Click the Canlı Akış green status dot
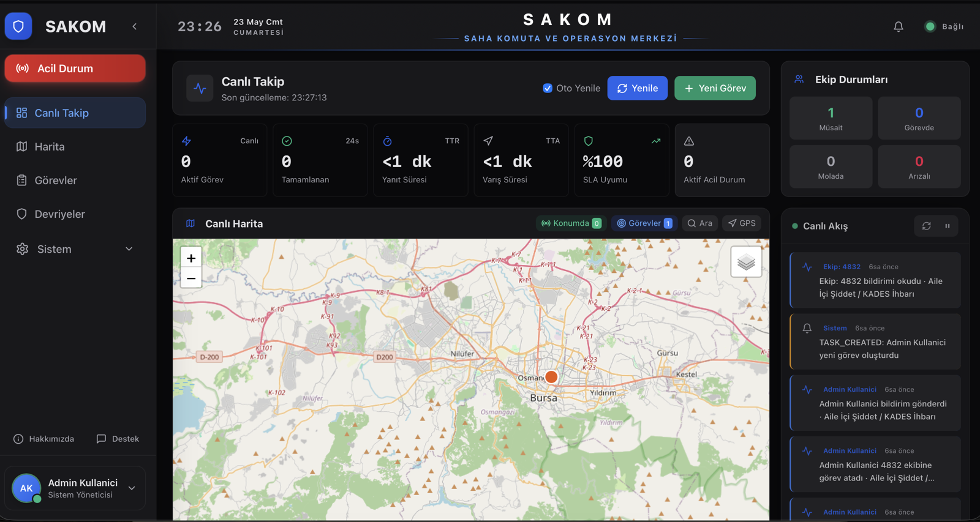Image resolution: width=980 pixels, height=522 pixels. [x=795, y=226]
